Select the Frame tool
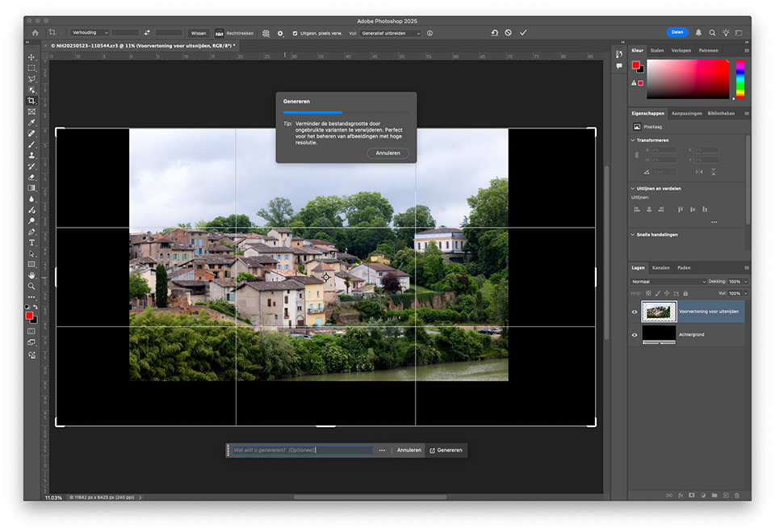Screen dimensions: 775x532 31,111
